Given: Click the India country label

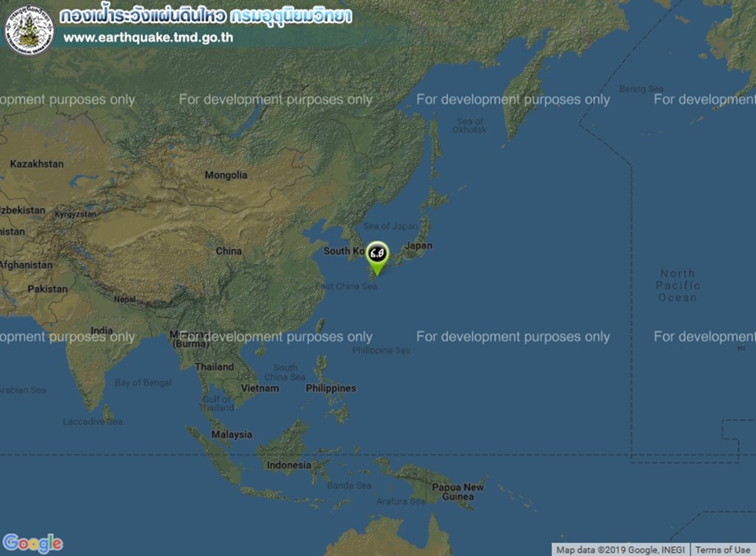Looking at the screenshot, I should (101, 331).
